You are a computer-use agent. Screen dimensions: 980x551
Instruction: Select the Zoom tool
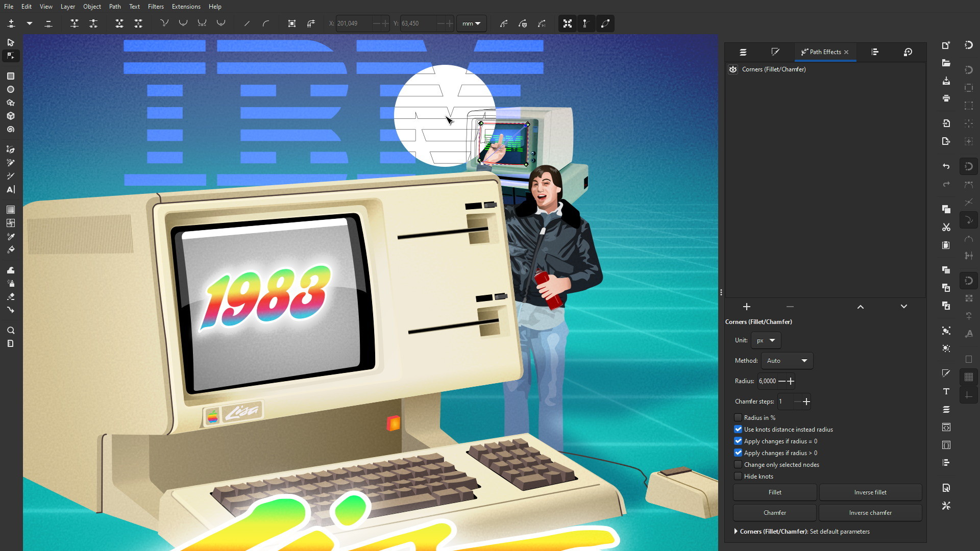click(x=10, y=330)
